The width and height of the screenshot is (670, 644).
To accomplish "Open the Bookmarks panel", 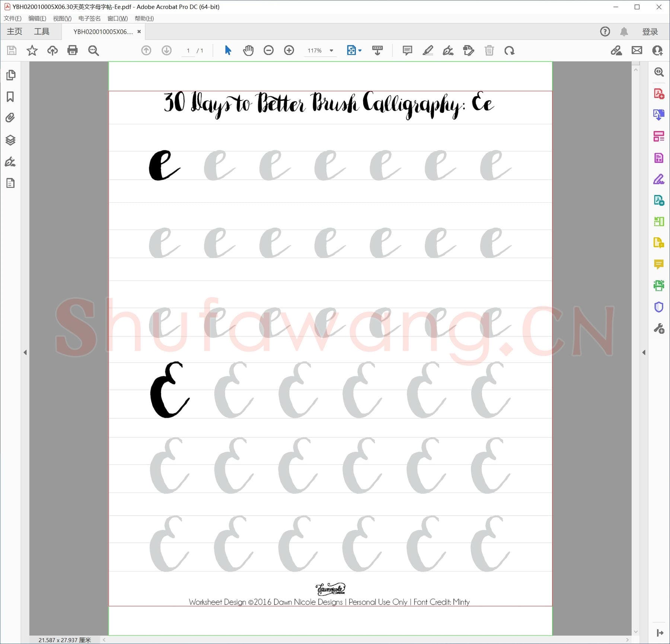I will 10,97.
